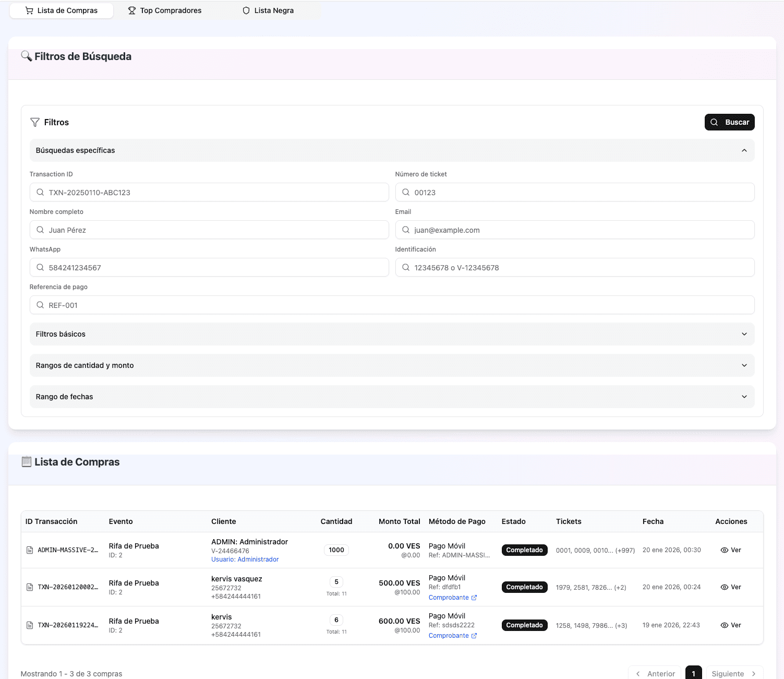Click the search icon inside Email field
Viewport: 784px width, 679px height.
click(406, 230)
